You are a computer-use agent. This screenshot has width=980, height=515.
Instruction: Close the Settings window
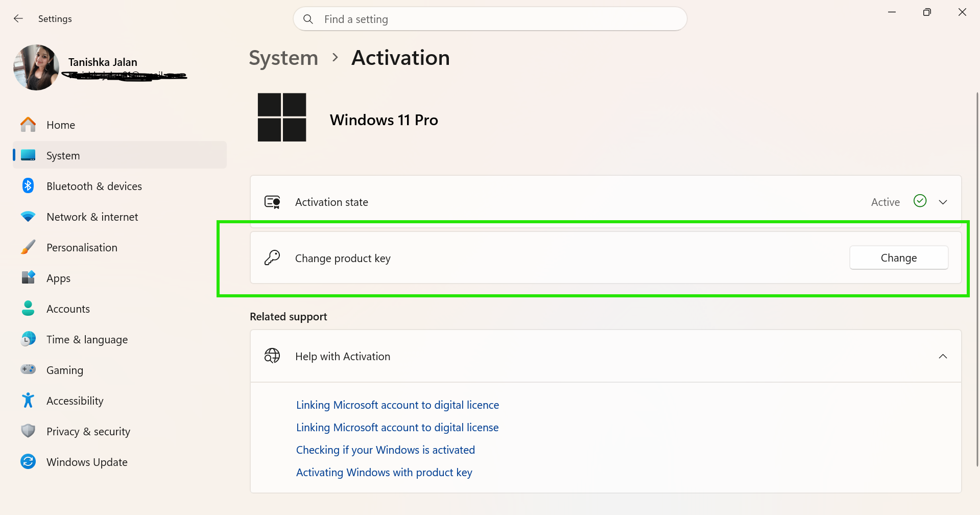coord(962,12)
